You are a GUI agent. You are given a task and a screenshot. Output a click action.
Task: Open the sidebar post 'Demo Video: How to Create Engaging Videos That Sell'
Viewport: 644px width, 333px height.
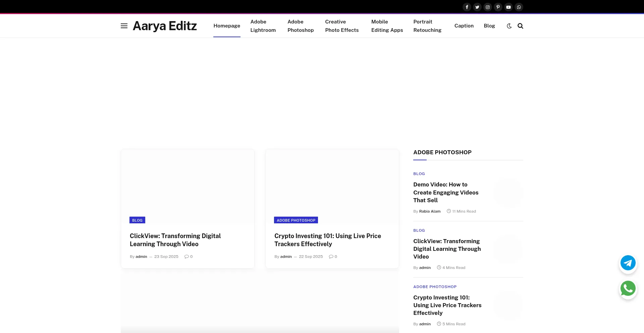[446, 192]
